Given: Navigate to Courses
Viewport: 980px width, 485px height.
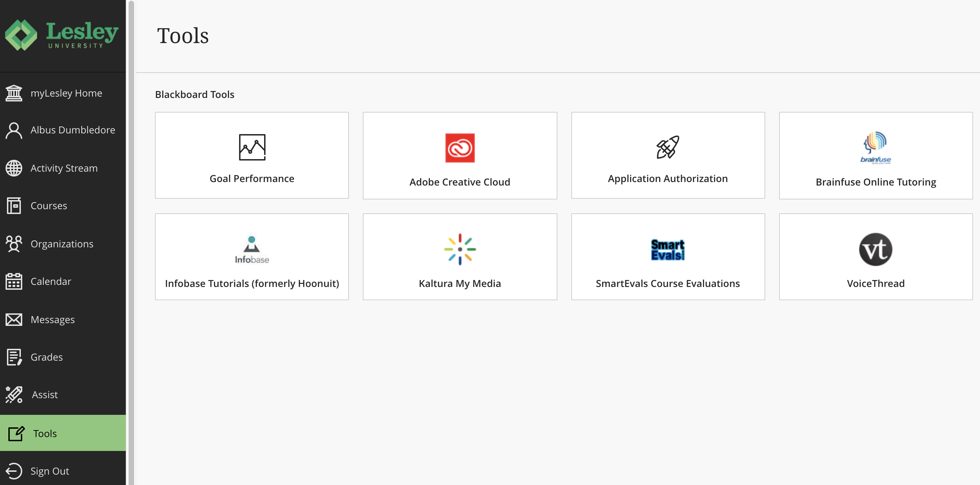Looking at the screenshot, I should tap(49, 206).
